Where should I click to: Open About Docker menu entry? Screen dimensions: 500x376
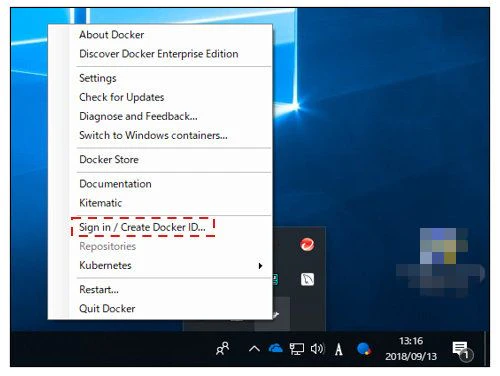(111, 35)
